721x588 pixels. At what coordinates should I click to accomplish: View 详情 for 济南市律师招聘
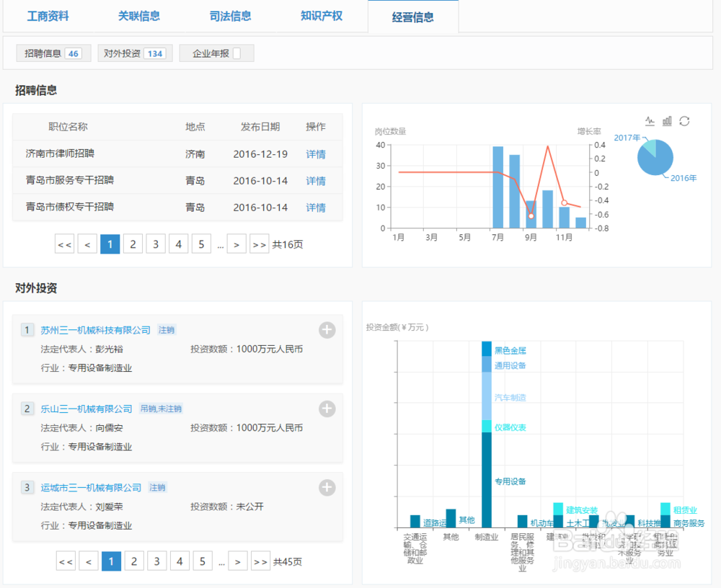pyautogui.click(x=316, y=154)
